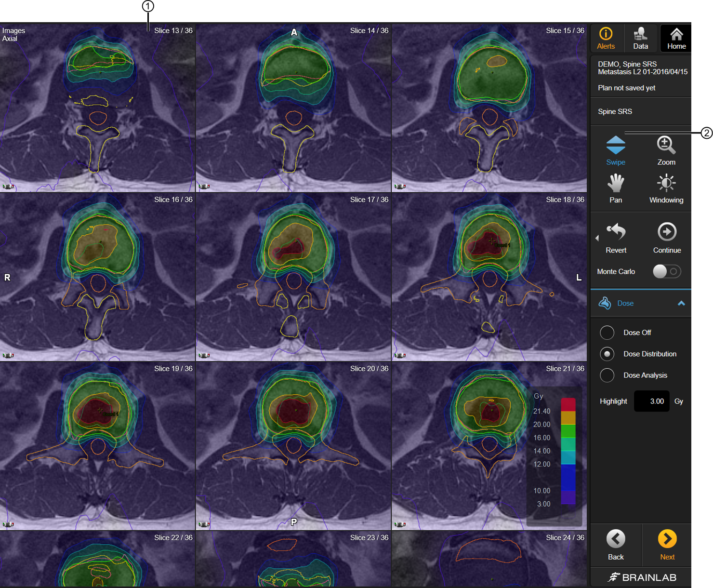Click the orientation icon in Slice 19 view

point(8,524)
